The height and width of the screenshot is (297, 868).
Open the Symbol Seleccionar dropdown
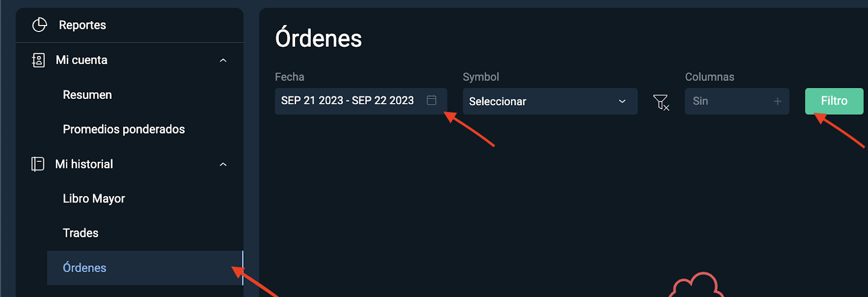[550, 102]
